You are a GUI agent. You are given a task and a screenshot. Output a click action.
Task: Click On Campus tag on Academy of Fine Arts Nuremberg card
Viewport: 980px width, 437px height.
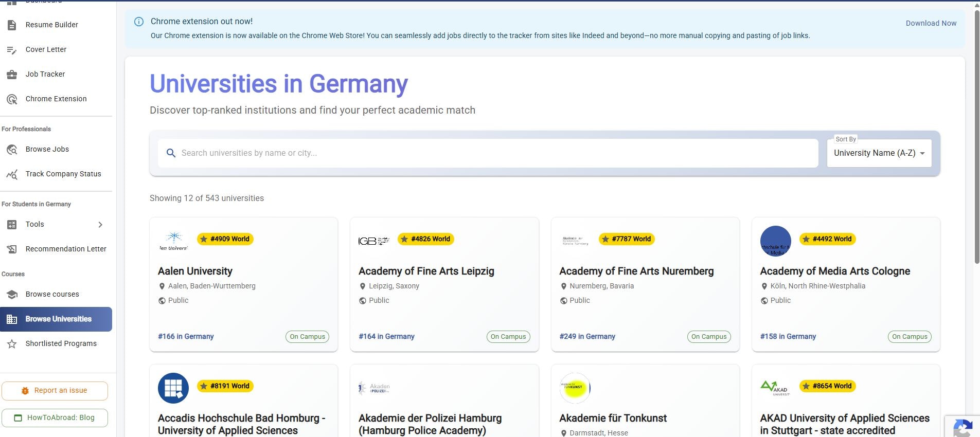tap(709, 337)
